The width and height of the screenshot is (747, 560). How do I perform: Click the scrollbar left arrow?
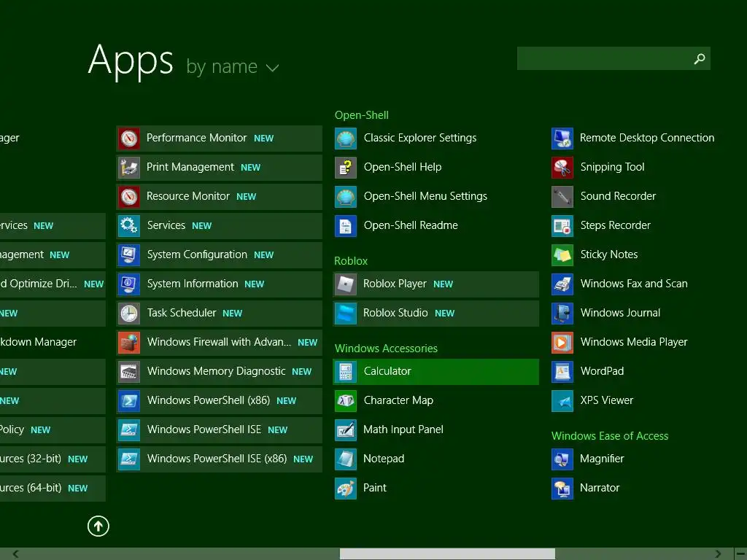(x=16, y=554)
